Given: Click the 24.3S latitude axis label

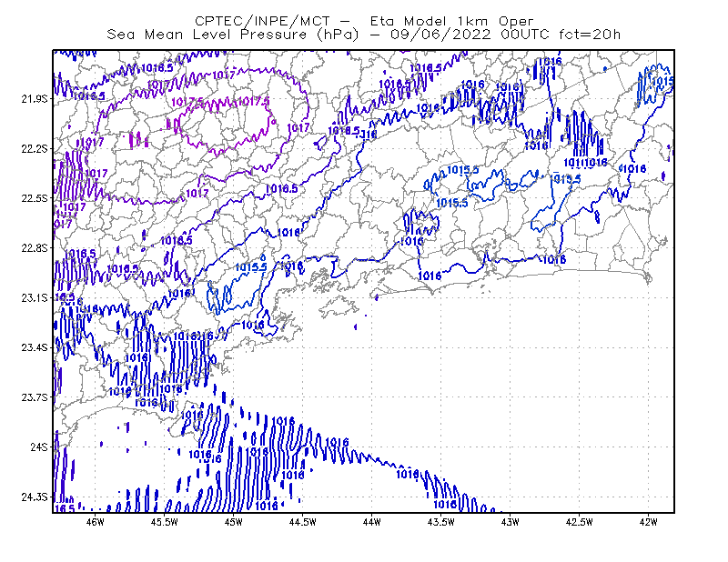Looking at the screenshot, I should [x=35, y=497].
